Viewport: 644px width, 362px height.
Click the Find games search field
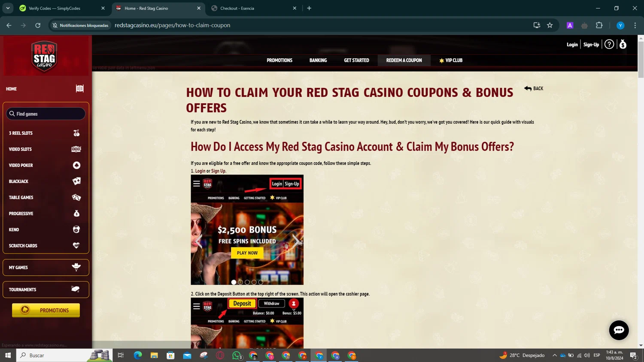click(x=46, y=114)
